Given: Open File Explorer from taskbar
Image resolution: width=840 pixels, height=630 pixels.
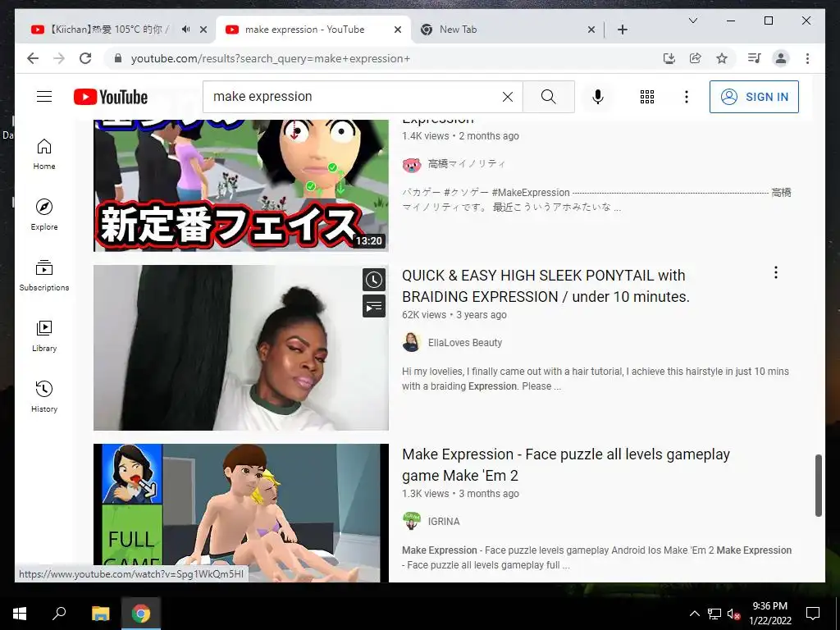Looking at the screenshot, I should (100, 614).
